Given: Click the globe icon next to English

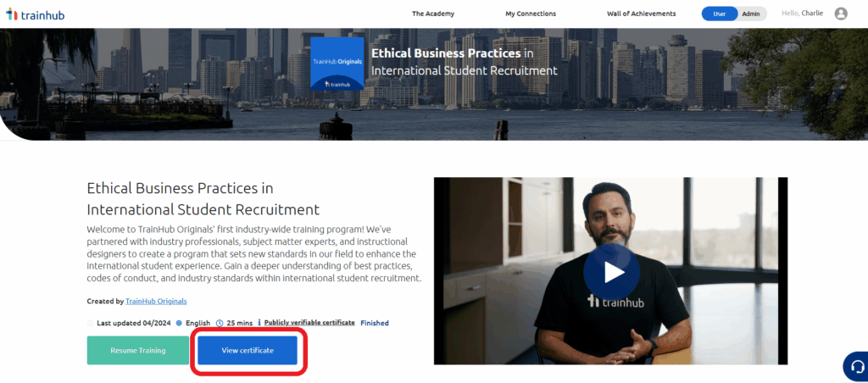Looking at the screenshot, I should click(179, 323).
